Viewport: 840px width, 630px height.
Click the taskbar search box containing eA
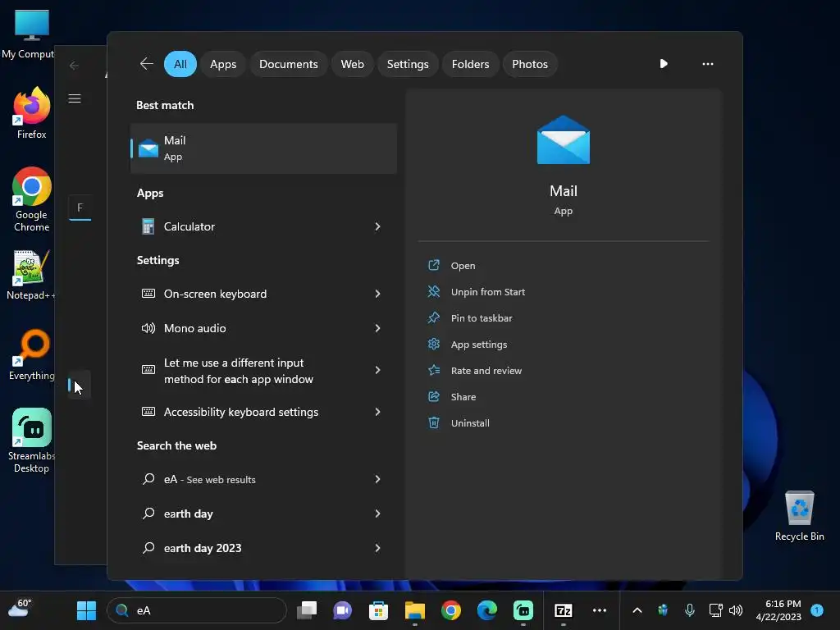coord(197,610)
